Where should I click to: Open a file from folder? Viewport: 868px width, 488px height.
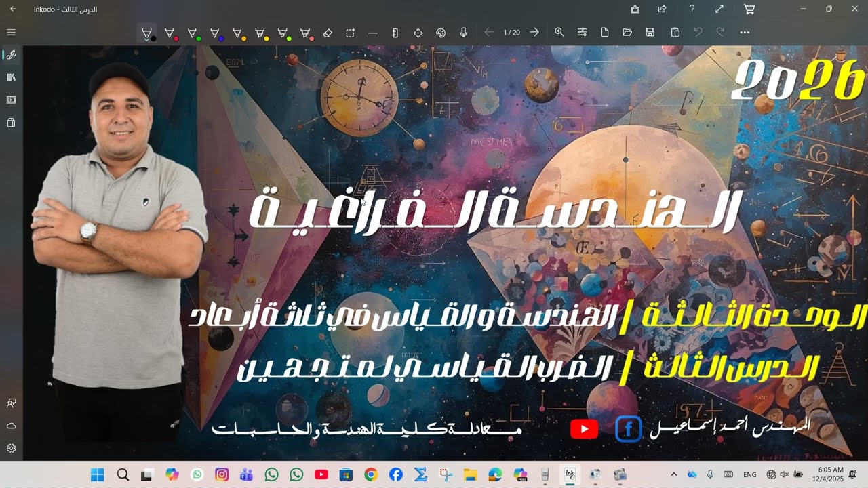(627, 32)
